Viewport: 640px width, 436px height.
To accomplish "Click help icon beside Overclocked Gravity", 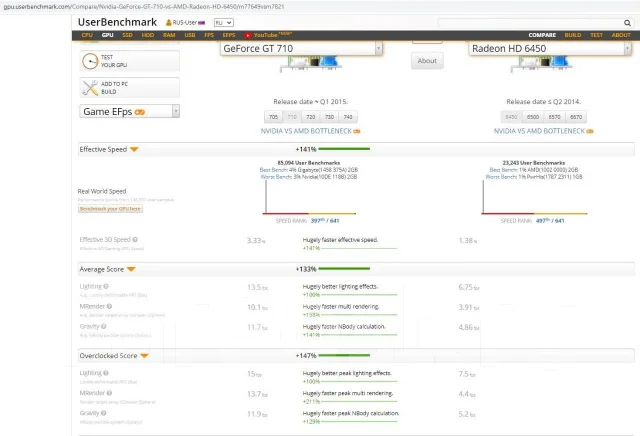I will (104, 413).
